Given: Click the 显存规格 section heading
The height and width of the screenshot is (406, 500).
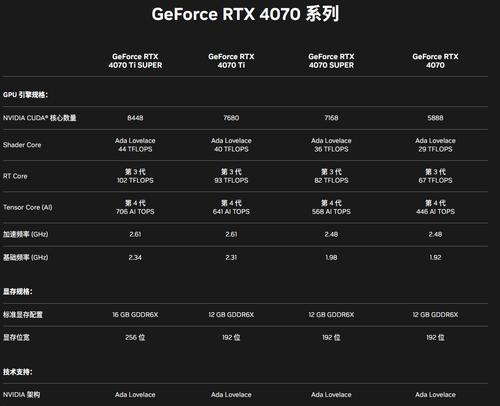Looking at the screenshot, I should [x=18, y=292].
